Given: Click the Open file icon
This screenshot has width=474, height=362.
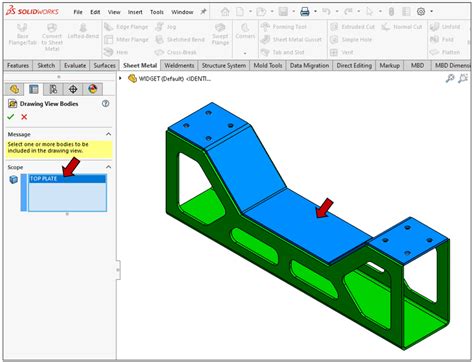Looking at the screenshot, I should pos(261,12).
